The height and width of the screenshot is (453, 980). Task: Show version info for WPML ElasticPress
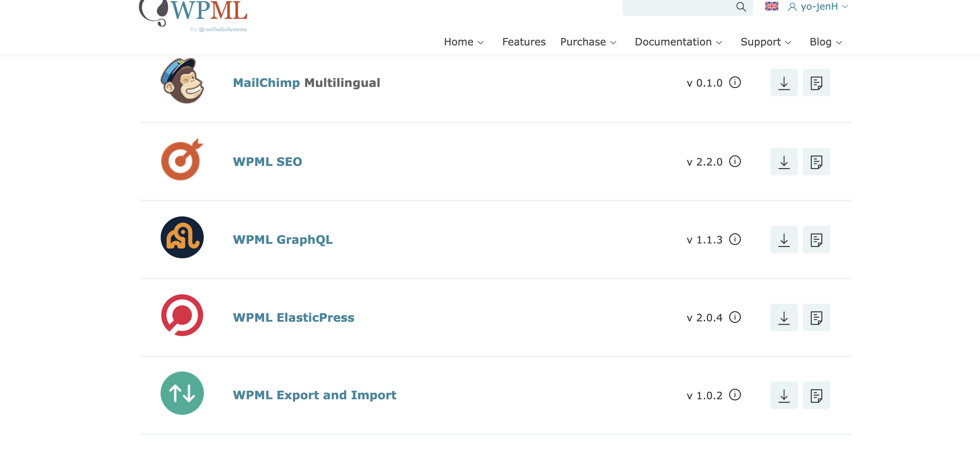click(735, 317)
